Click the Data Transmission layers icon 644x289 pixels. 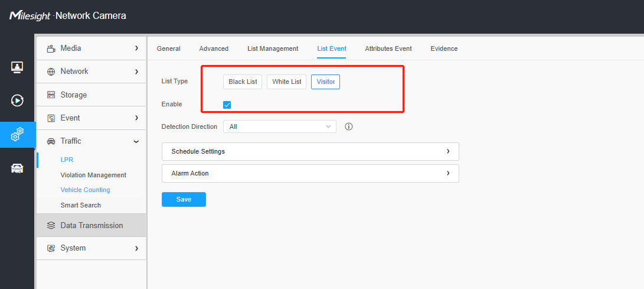point(51,225)
